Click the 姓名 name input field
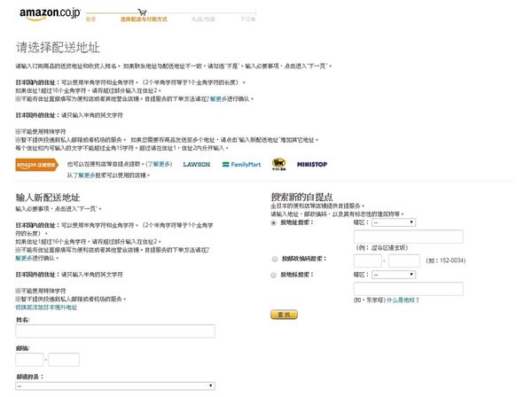This screenshot has height=397, width=532. click(x=115, y=331)
